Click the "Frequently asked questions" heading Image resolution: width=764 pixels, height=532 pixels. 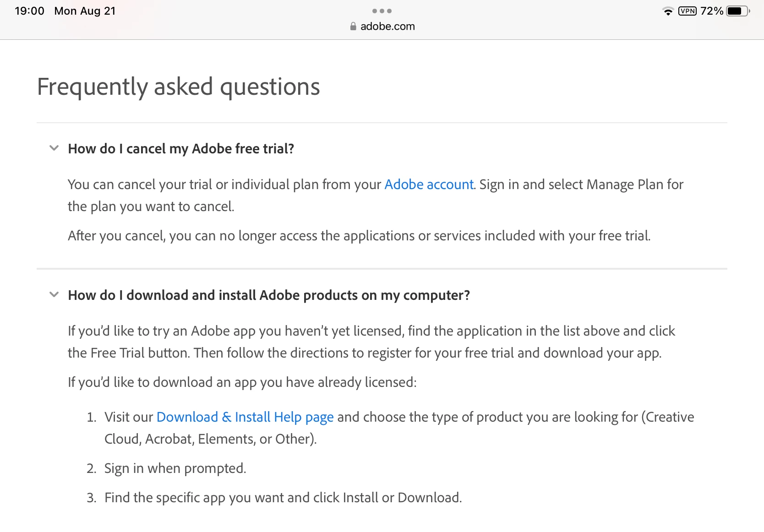pyautogui.click(x=178, y=87)
